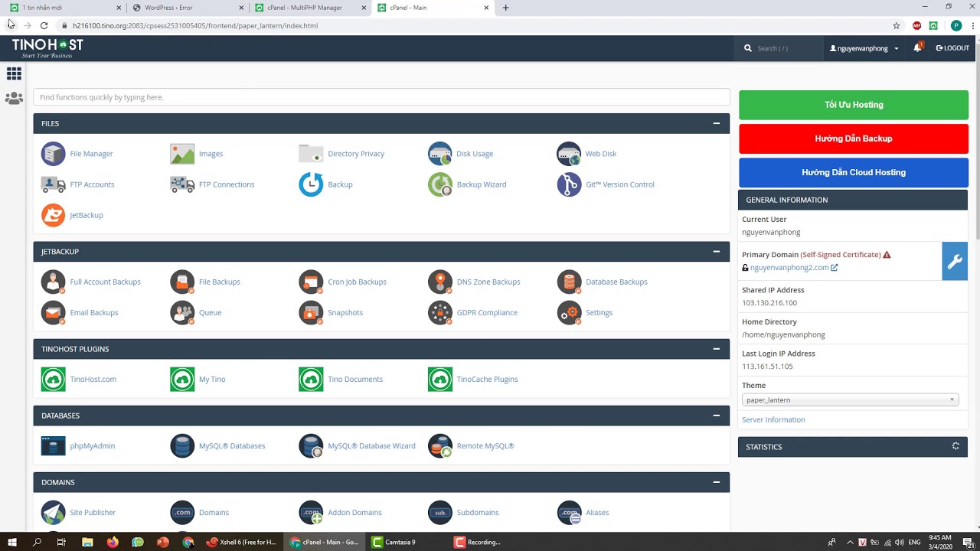Image resolution: width=980 pixels, height=551 pixels.
Task: Open the Disk Usage icon
Action: [440, 154]
